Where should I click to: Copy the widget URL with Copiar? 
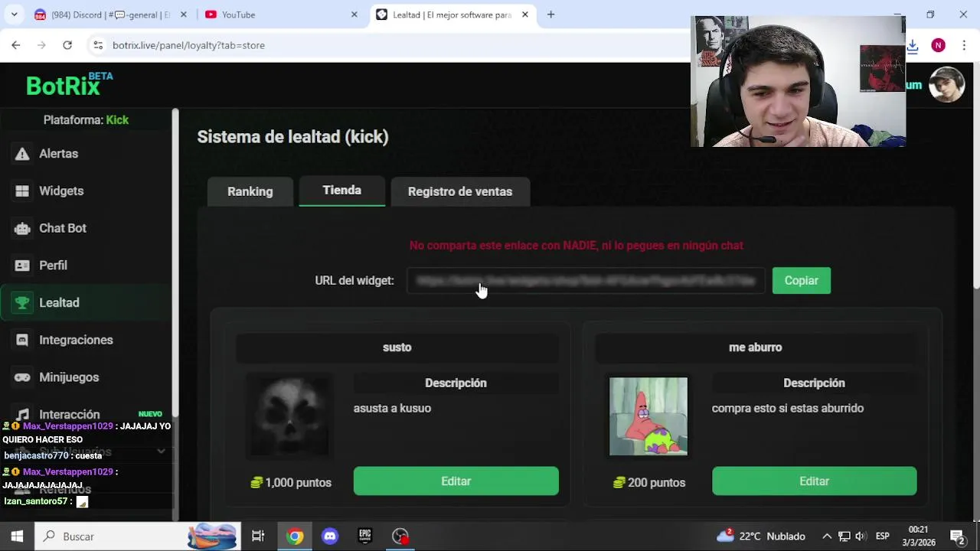point(801,281)
